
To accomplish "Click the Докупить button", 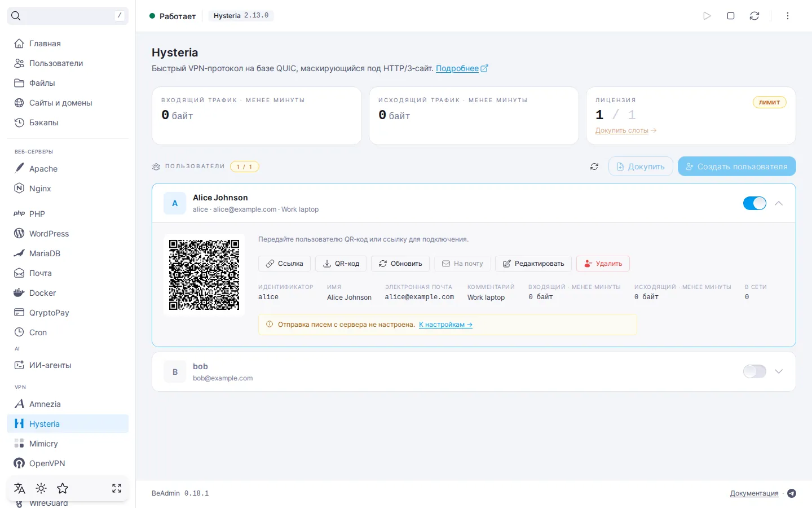I will [641, 167].
